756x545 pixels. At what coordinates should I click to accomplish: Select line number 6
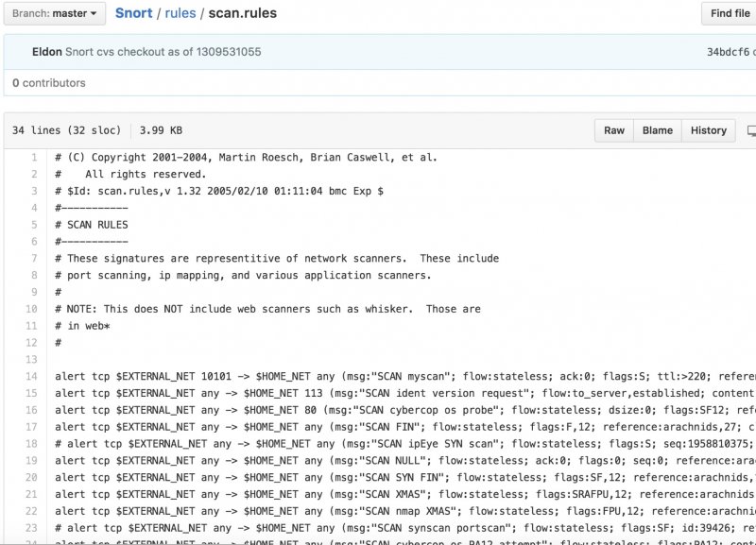(34, 242)
